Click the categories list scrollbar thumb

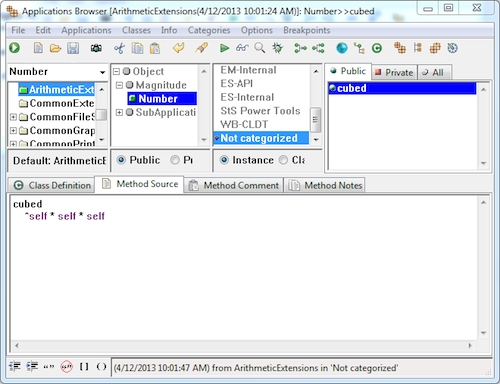click(x=315, y=120)
